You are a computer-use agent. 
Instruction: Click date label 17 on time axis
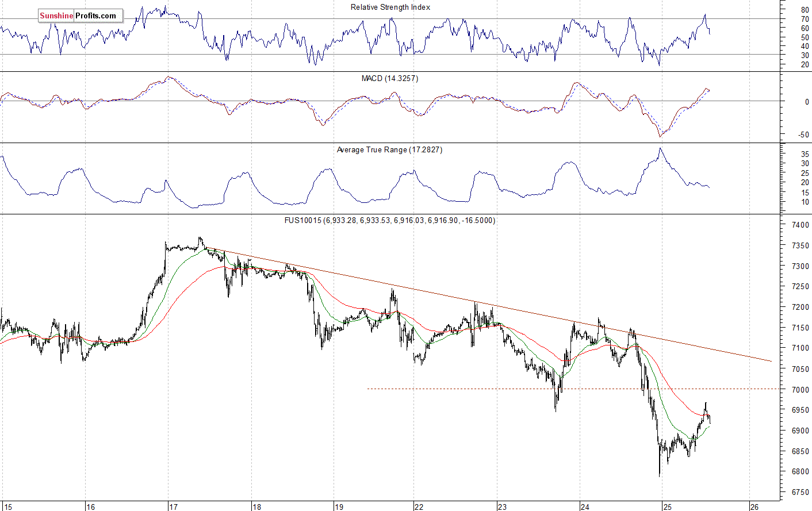click(173, 507)
